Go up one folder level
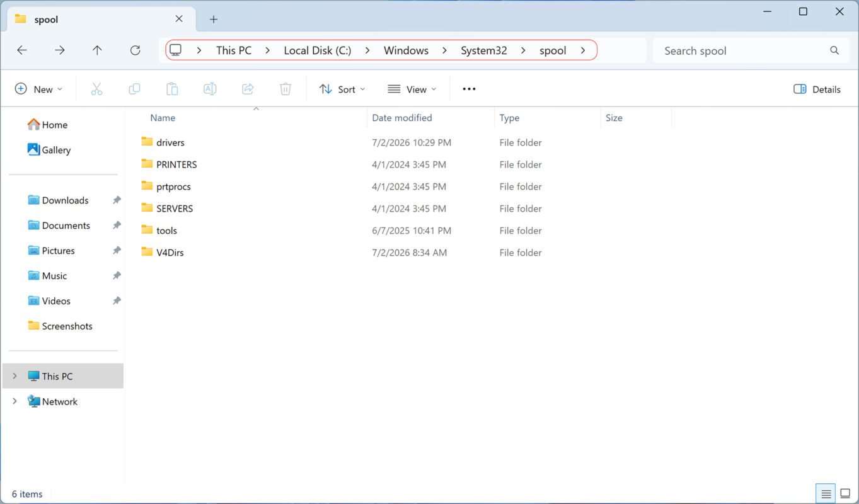 click(97, 50)
